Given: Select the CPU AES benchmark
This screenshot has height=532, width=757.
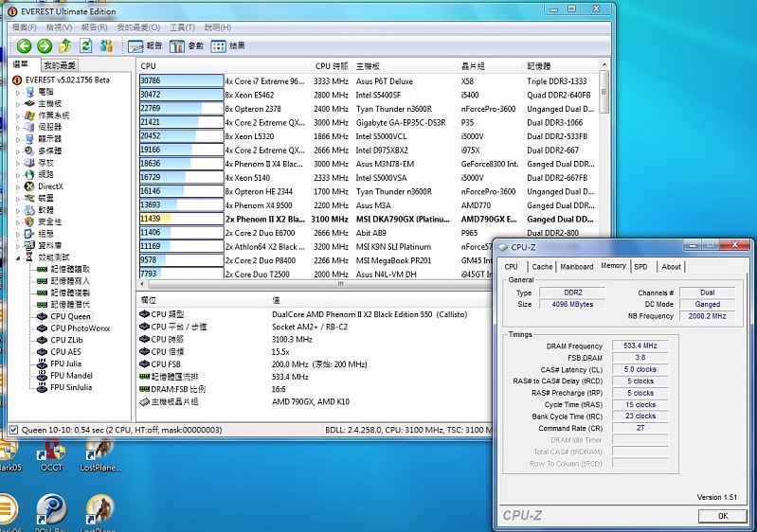Looking at the screenshot, I should (65, 351).
